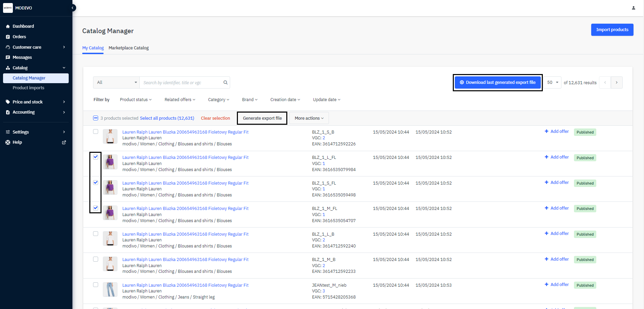
Task: Click the Orders clipboard icon
Action: click(8, 37)
